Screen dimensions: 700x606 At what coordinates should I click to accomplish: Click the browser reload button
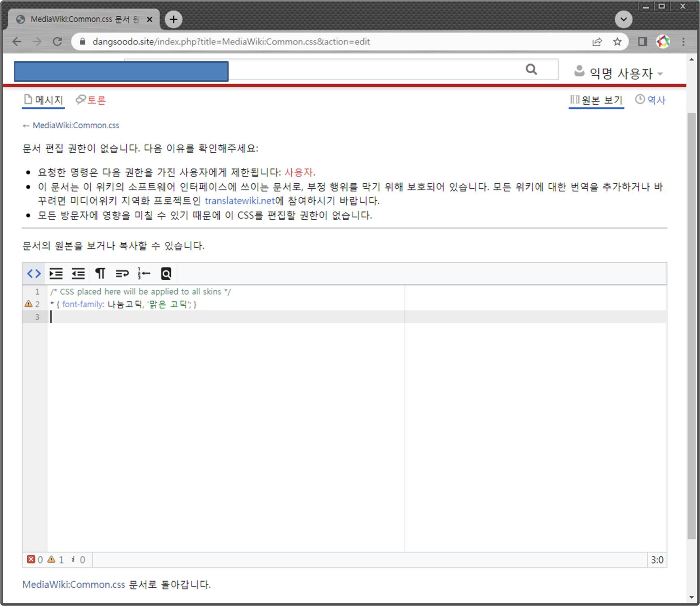click(x=57, y=42)
